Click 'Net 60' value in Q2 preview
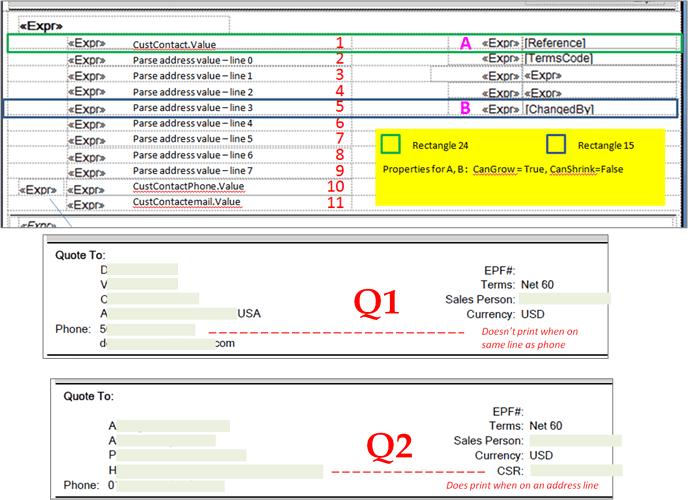 (x=545, y=425)
